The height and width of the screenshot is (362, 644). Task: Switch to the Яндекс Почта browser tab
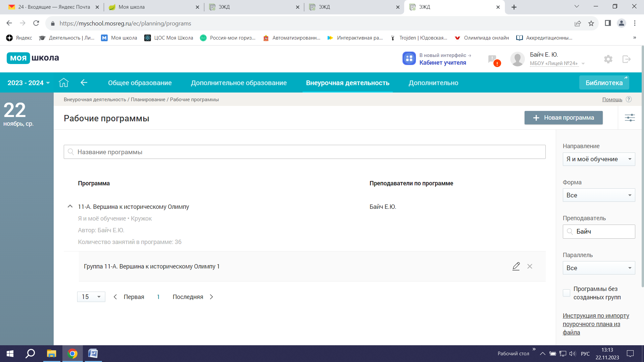coord(53,7)
